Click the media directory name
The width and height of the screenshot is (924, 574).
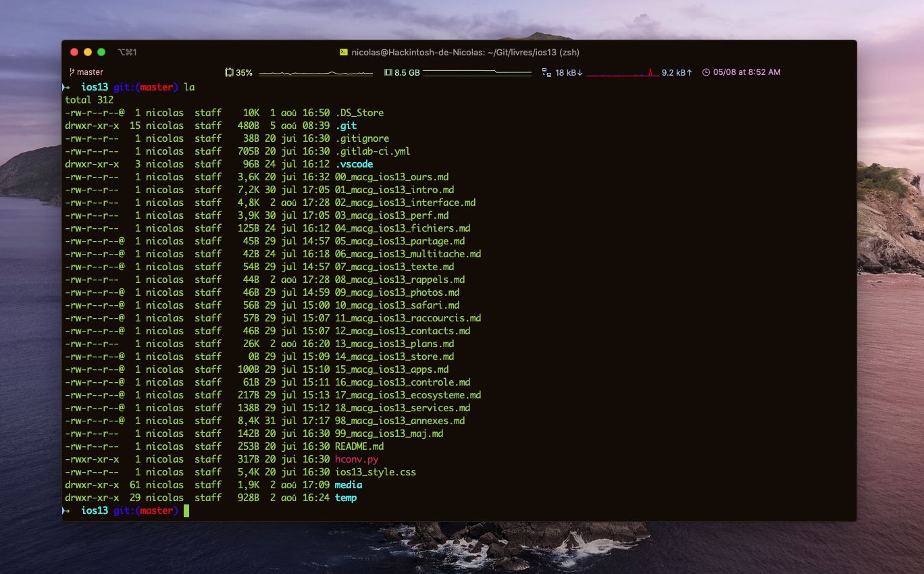click(x=349, y=485)
